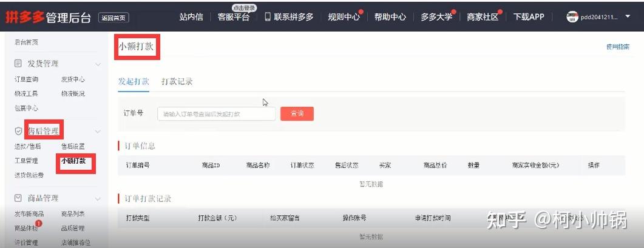Click the 点击登录 bubble above 客服平台
The width and height of the screenshot is (644, 248).
pyautogui.click(x=244, y=8)
